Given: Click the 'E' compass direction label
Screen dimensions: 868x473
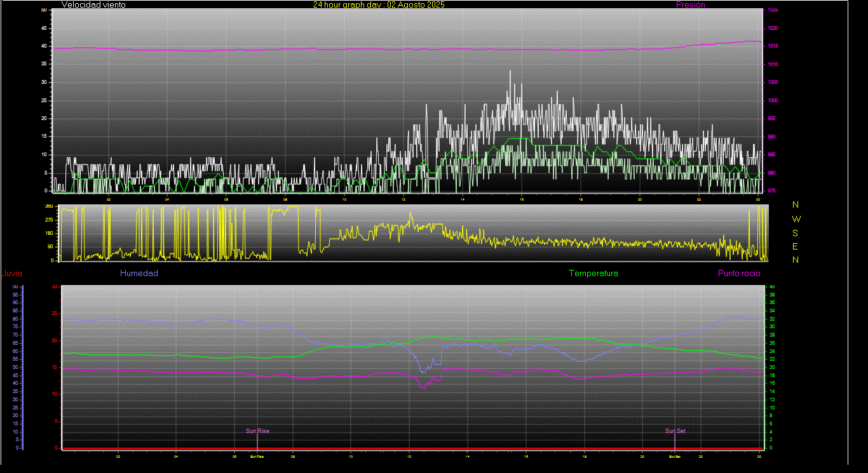Looking at the screenshot, I should tap(796, 246).
